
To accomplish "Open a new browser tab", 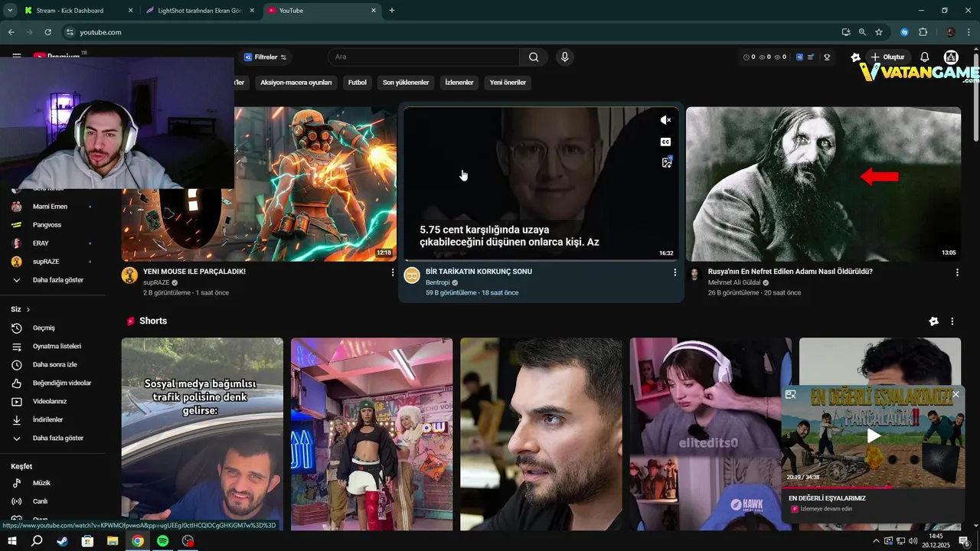I will (x=392, y=10).
